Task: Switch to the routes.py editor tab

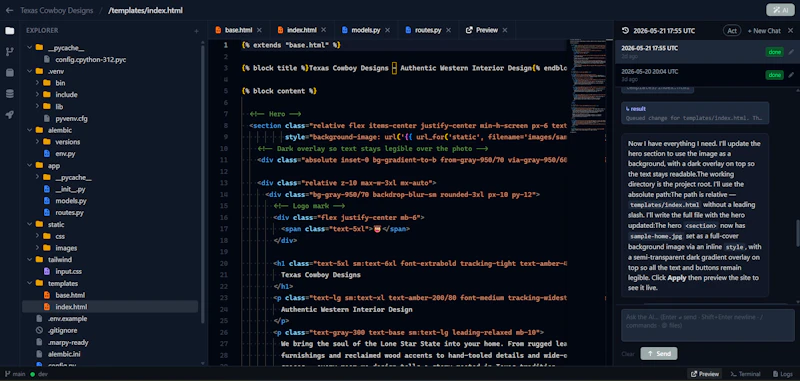Action: (x=428, y=30)
